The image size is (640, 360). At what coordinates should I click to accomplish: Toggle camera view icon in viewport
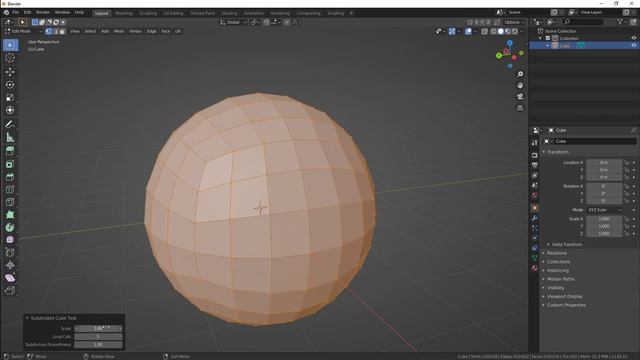pyautogui.click(x=520, y=97)
